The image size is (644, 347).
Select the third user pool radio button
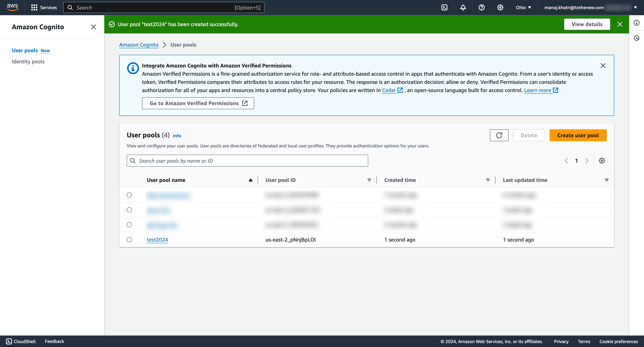coord(129,225)
